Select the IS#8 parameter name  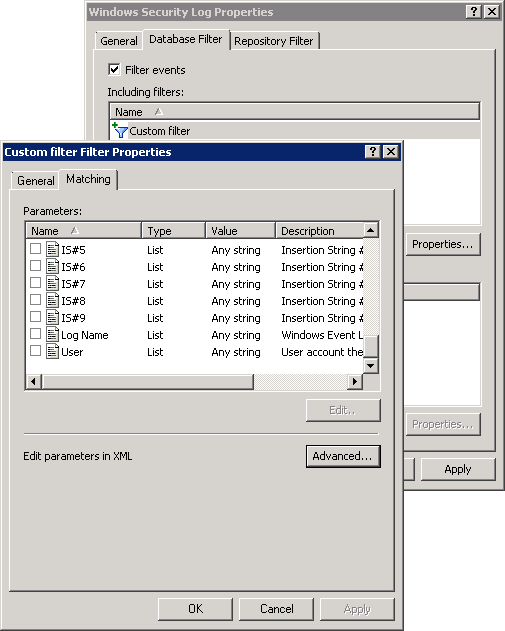73,301
